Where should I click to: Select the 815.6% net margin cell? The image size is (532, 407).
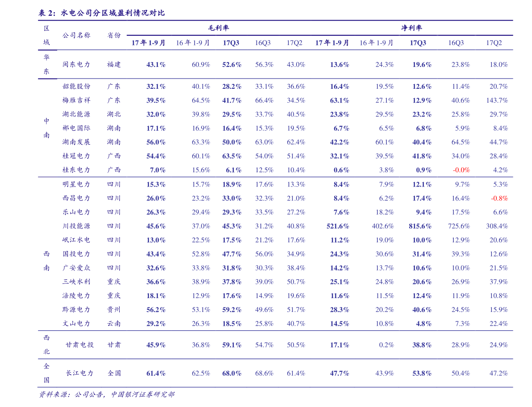(420, 226)
